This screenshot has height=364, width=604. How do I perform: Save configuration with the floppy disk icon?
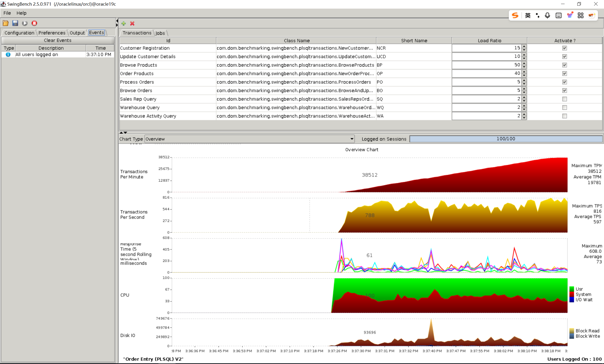click(15, 23)
